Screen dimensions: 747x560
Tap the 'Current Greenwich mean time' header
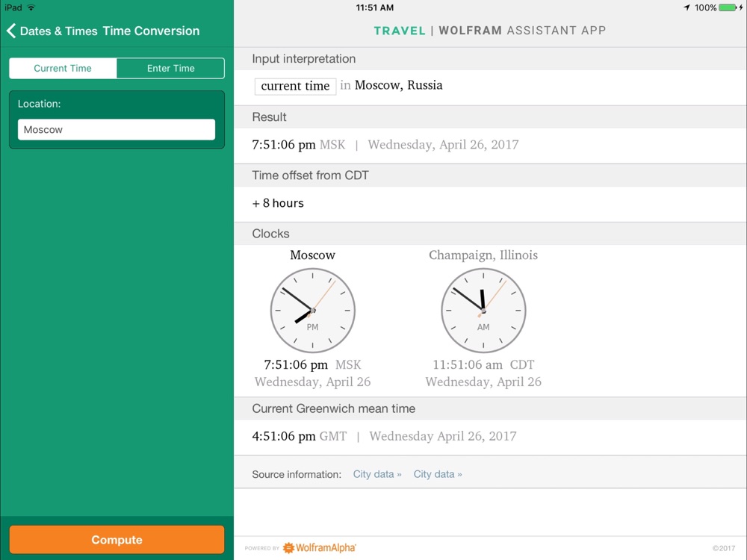(x=333, y=408)
